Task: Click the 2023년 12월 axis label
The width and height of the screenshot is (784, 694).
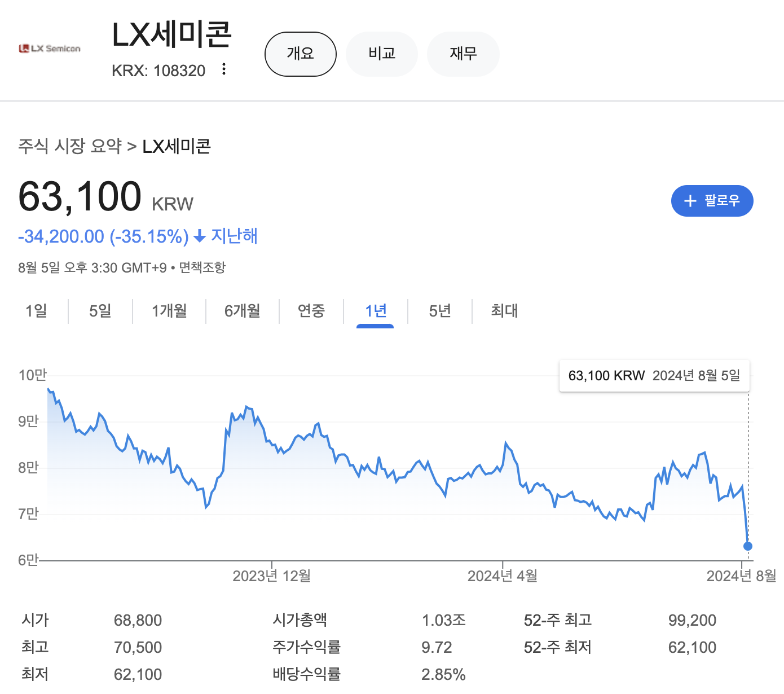Action: [272, 576]
